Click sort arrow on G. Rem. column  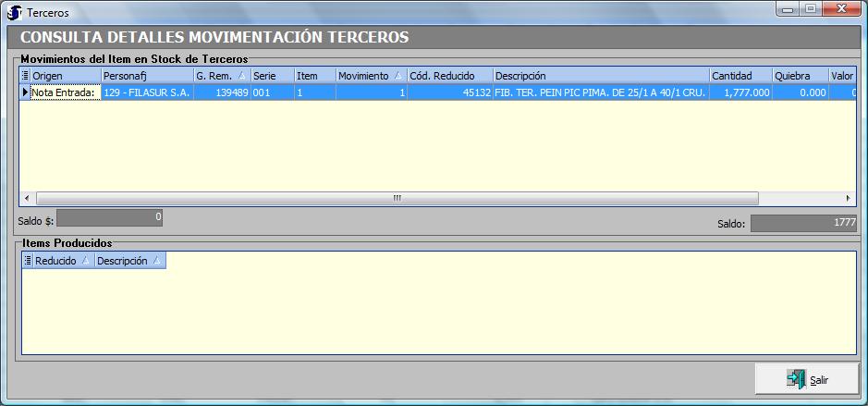(241, 76)
